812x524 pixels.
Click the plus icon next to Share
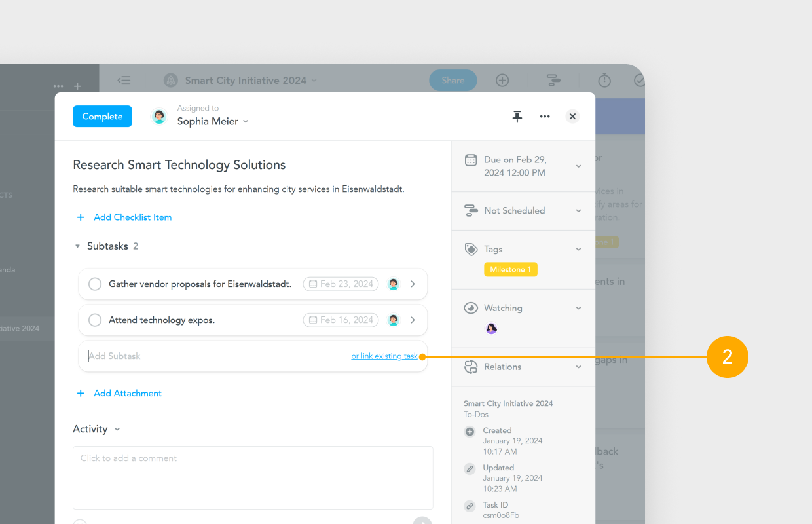[x=502, y=80]
